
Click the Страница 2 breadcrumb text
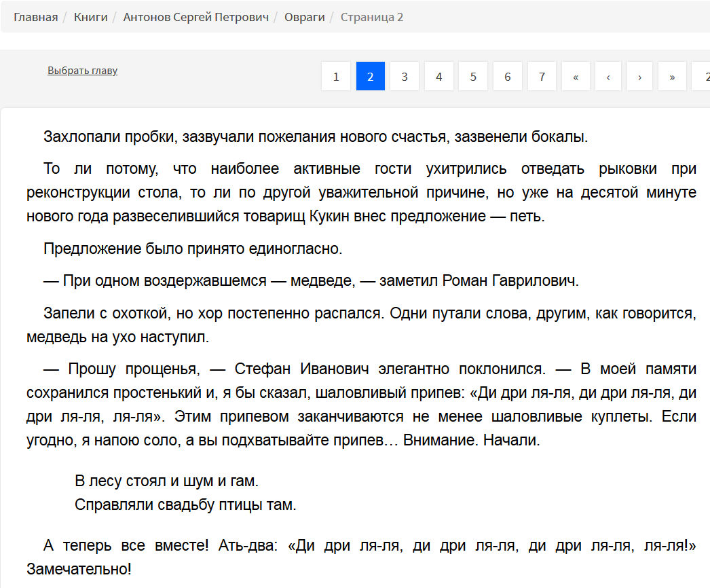(x=372, y=17)
